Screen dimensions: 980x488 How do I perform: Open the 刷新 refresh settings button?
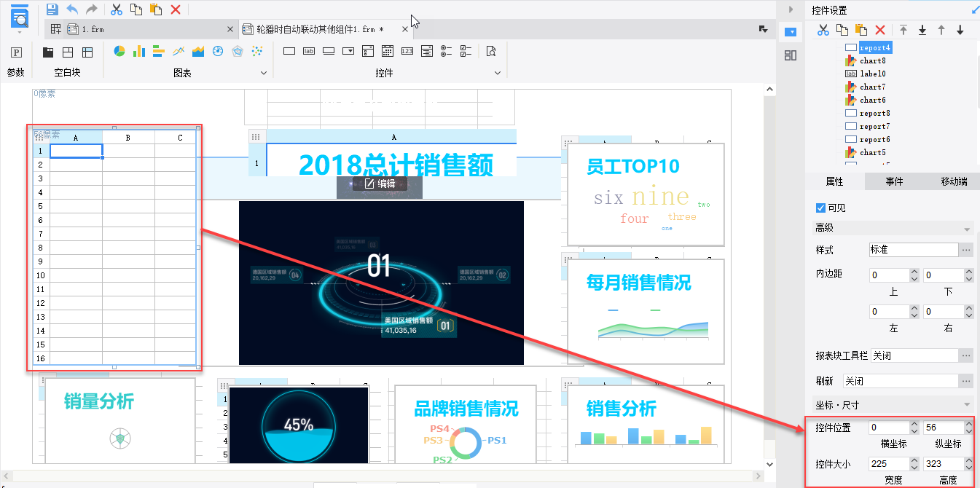(x=966, y=381)
